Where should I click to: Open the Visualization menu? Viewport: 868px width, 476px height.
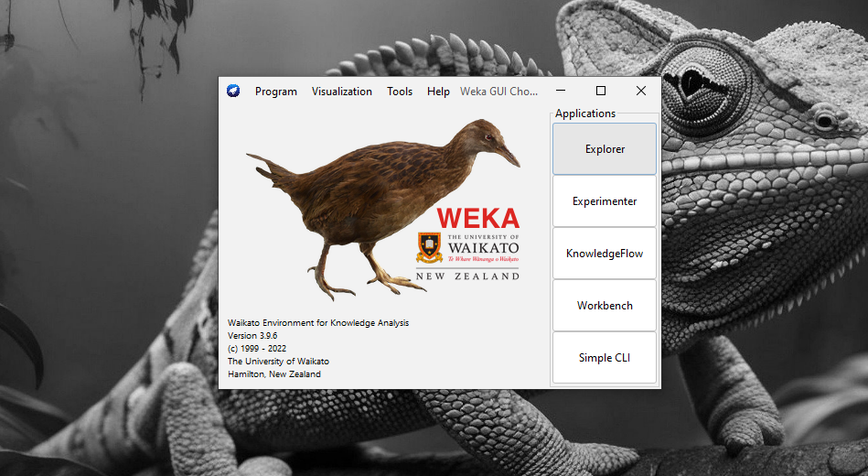pos(341,92)
